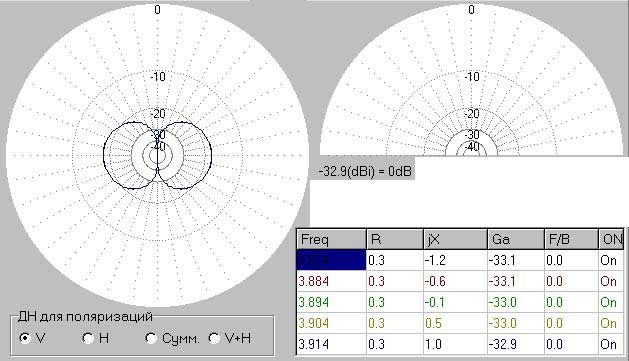Toggle On cell in 3.884 row
This screenshot has width=629, height=361.
pyautogui.click(x=612, y=281)
